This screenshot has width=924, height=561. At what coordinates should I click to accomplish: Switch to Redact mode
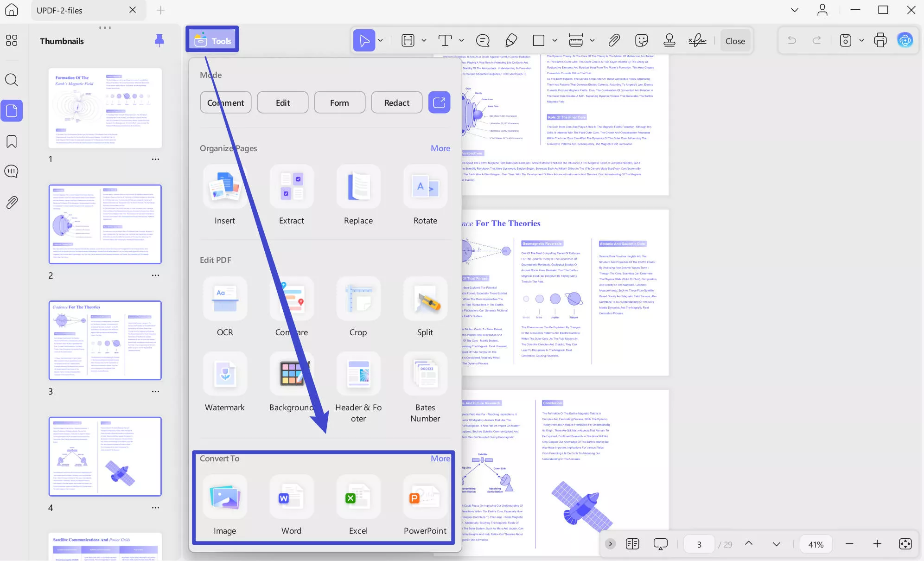[x=396, y=102]
